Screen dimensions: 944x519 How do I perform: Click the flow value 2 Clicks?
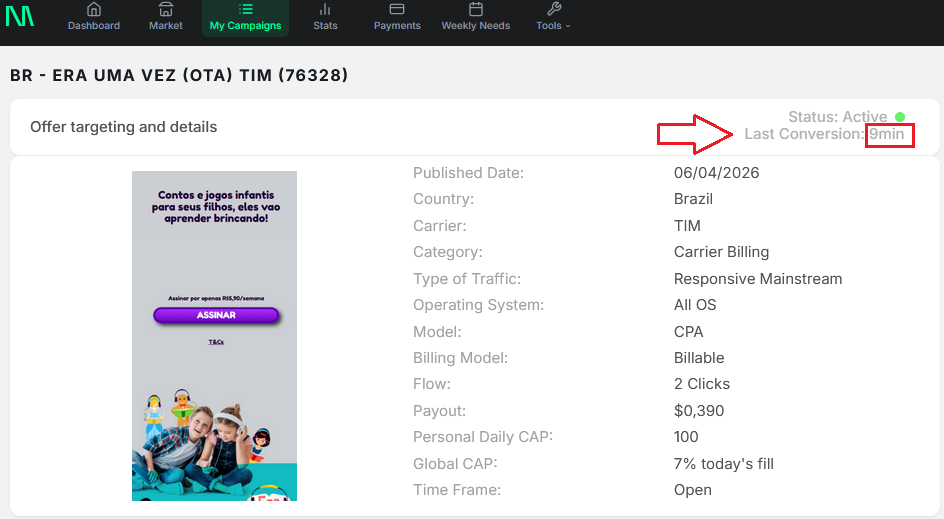tap(701, 384)
